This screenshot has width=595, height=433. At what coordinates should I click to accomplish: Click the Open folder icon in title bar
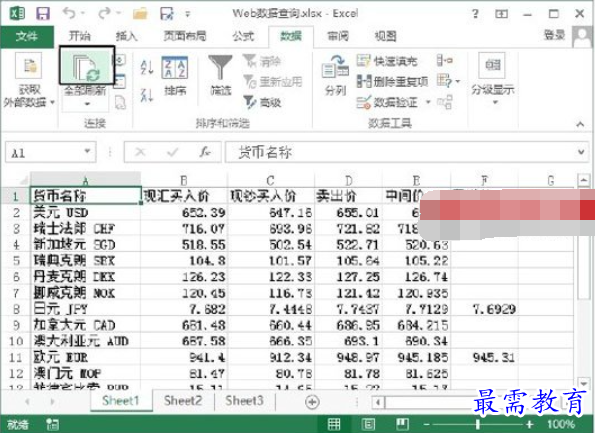click(x=140, y=14)
